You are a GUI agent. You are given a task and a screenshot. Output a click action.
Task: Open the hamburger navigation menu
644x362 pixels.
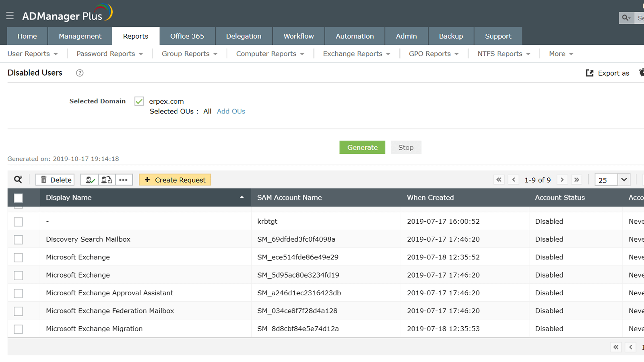click(10, 16)
